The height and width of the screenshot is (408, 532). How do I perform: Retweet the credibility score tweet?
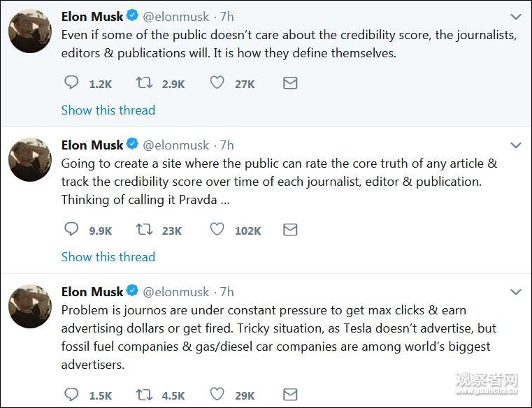click(x=144, y=83)
